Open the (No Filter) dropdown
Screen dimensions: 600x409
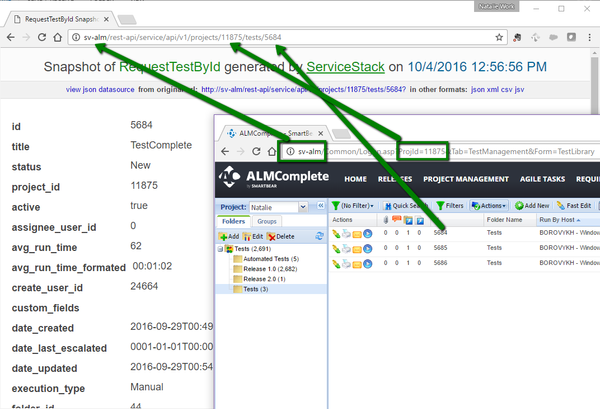[353, 206]
